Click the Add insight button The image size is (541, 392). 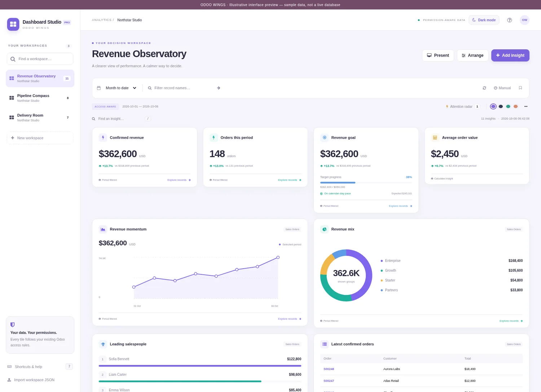pos(510,55)
